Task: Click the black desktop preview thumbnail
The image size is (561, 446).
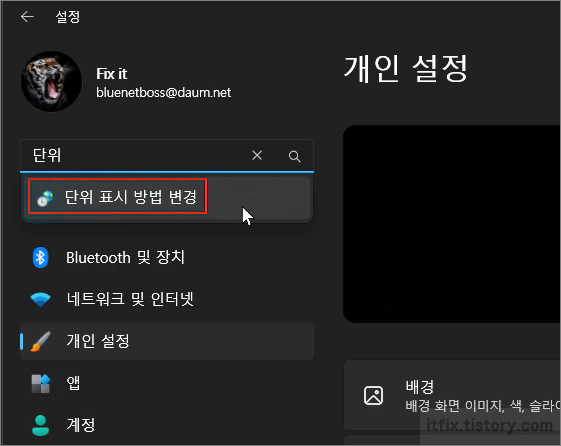Action: (452, 224)
